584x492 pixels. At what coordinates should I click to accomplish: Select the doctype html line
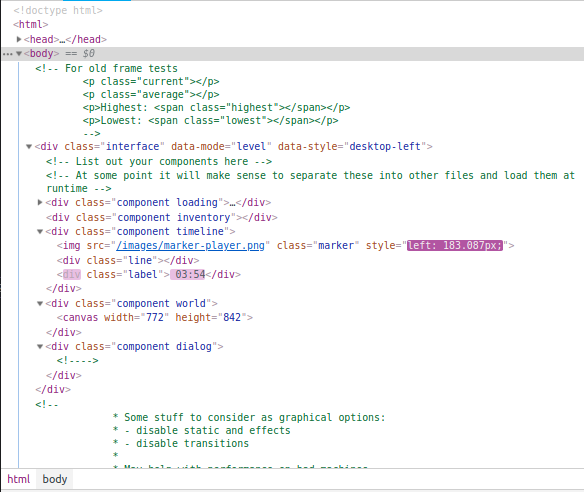58,10
